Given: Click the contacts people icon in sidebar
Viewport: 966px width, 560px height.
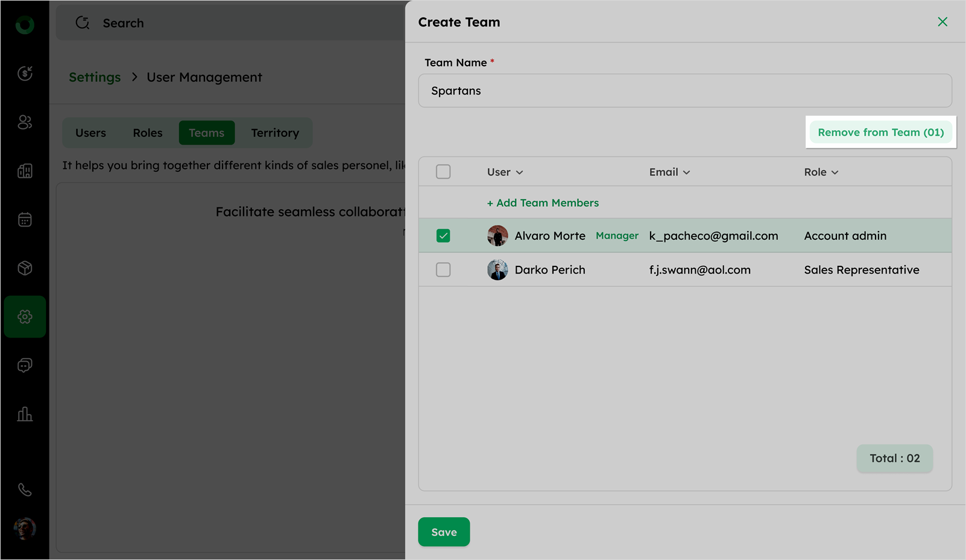Looking at the screenshot, I should pos(25,122).
